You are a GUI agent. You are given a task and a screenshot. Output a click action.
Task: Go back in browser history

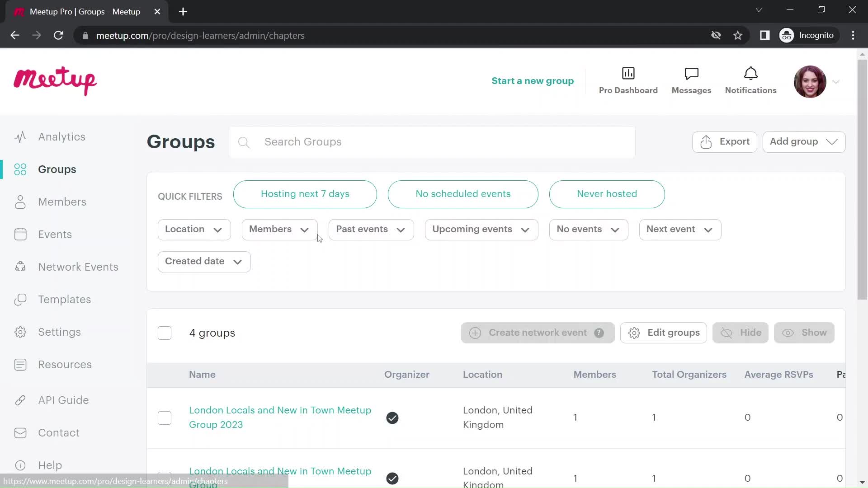pyautogui.click(x=15, y=35)
